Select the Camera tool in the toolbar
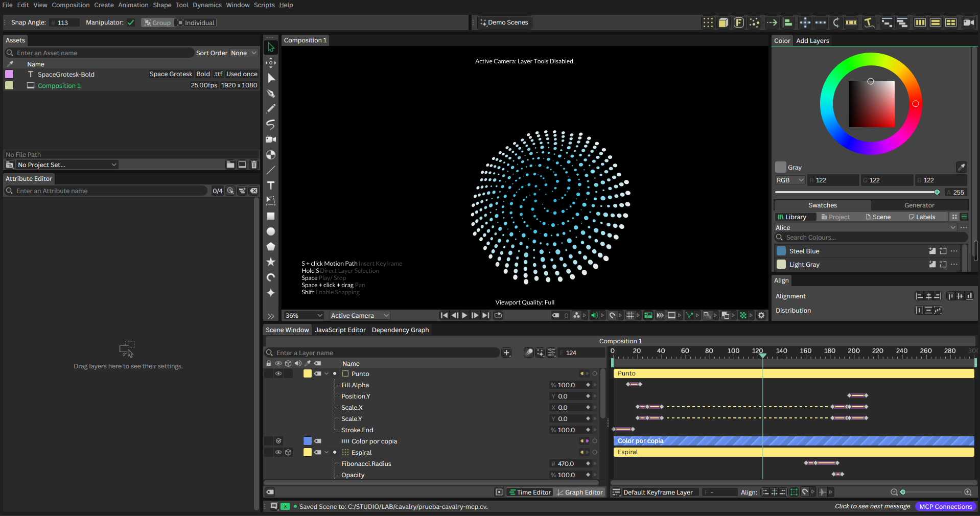This screenshot has width=980, height=516. tap(271, 139)
